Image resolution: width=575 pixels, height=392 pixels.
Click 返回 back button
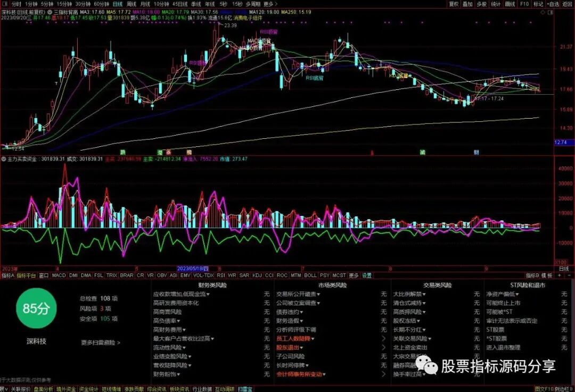click(x=567, y=4)
